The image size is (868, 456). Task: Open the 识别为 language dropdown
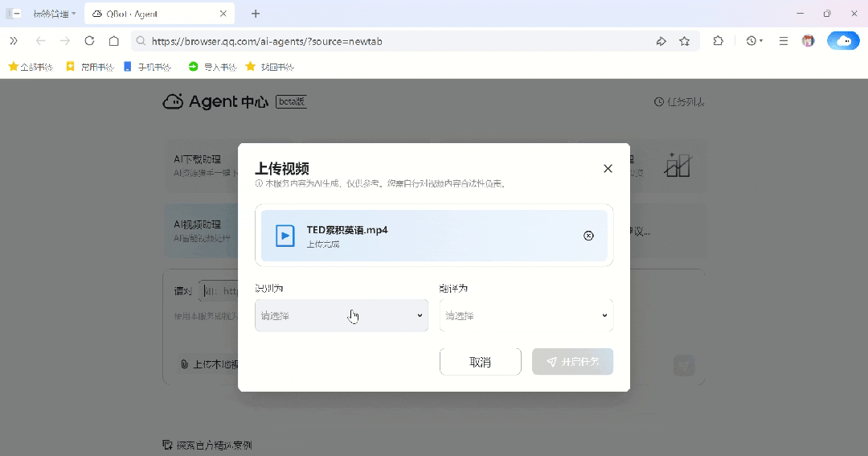(342, 315)
